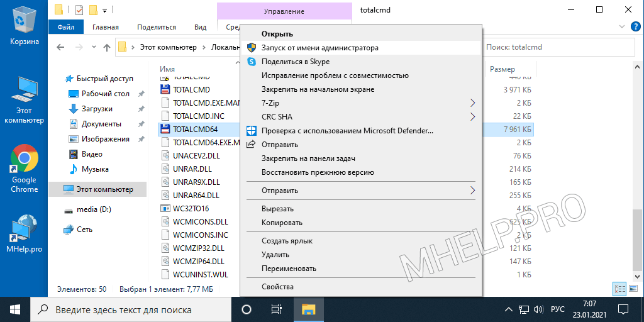Choose Поделиться в Skype
This screenshot has height=322, width=644.
coord(360,62)
